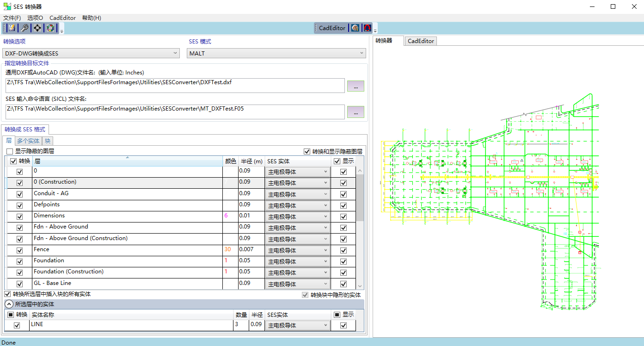Click the colorful refresh-wheel toolbar icon
Image resolution: width=644 pixels, height=346 pixels.
50,28
